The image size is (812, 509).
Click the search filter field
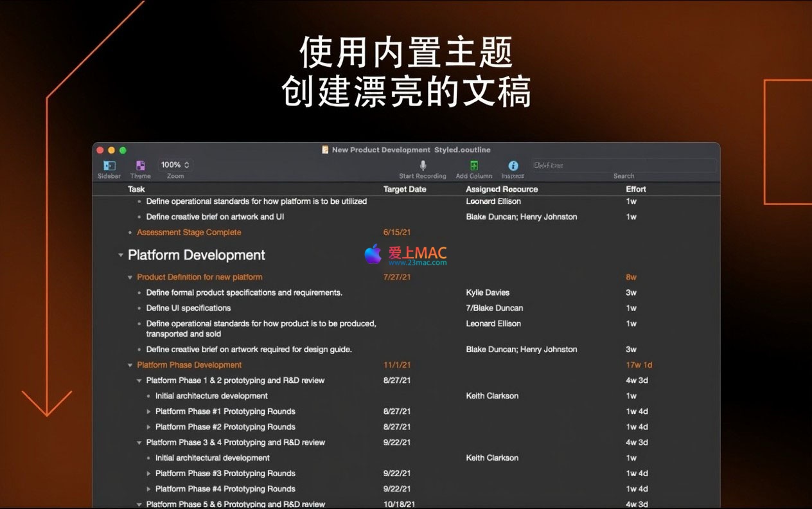pos(623,165)
